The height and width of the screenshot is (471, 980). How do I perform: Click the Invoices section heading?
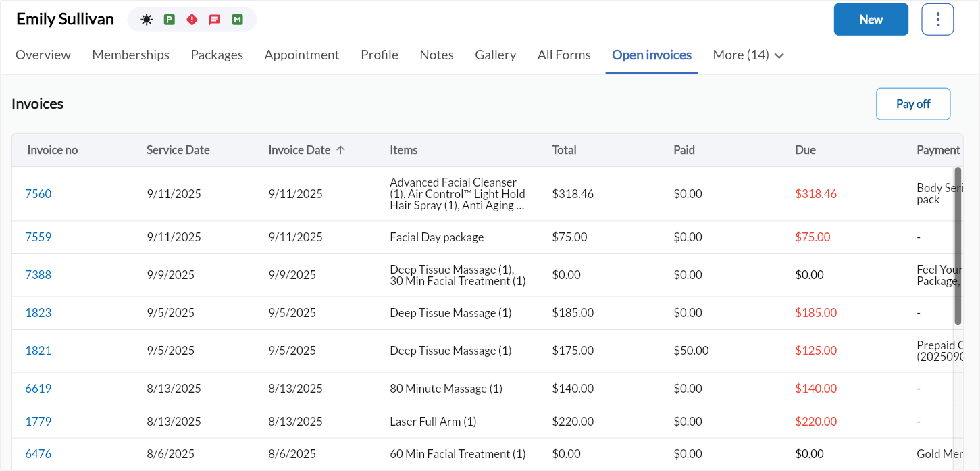click(x=38, y=104)
